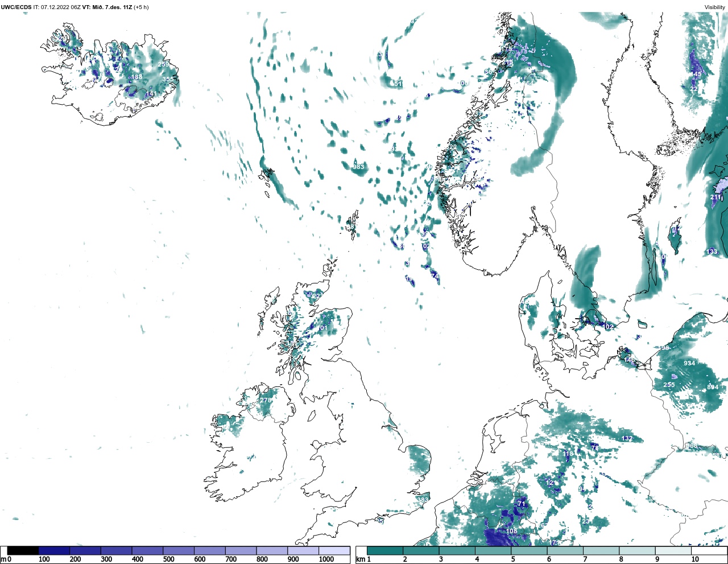Click the '278' value over Northern Ireland
728x564 pixels.
coord(266,400)
